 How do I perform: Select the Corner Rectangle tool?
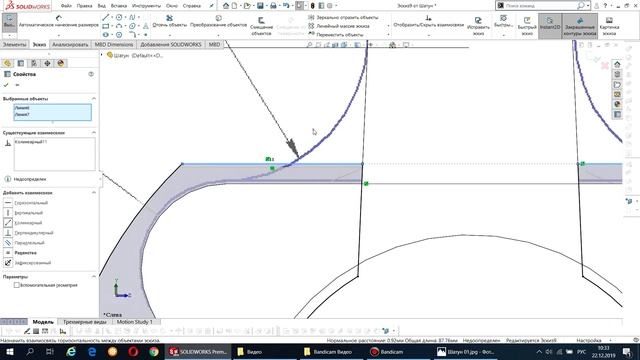click(x=106, y=26)
